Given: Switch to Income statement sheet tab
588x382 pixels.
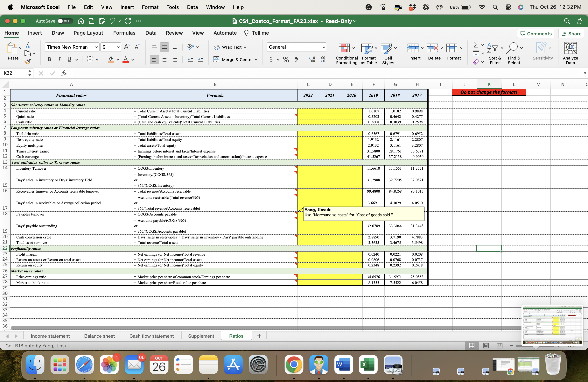Looking at the screenshot, I should point(50,336).
